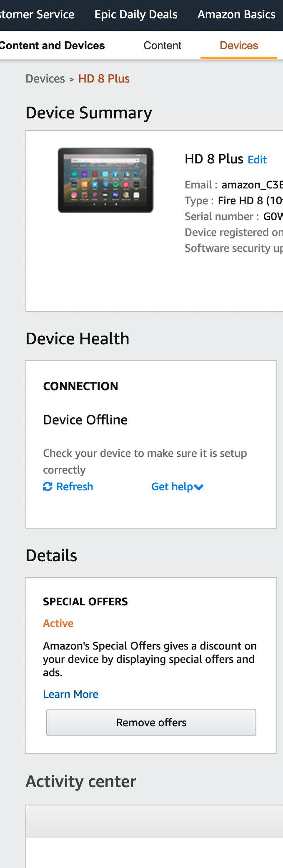Click Devices in the breadcrumb trail
Image resolution: width=283 pixels, height=868 pixels.
coord(45,79)
